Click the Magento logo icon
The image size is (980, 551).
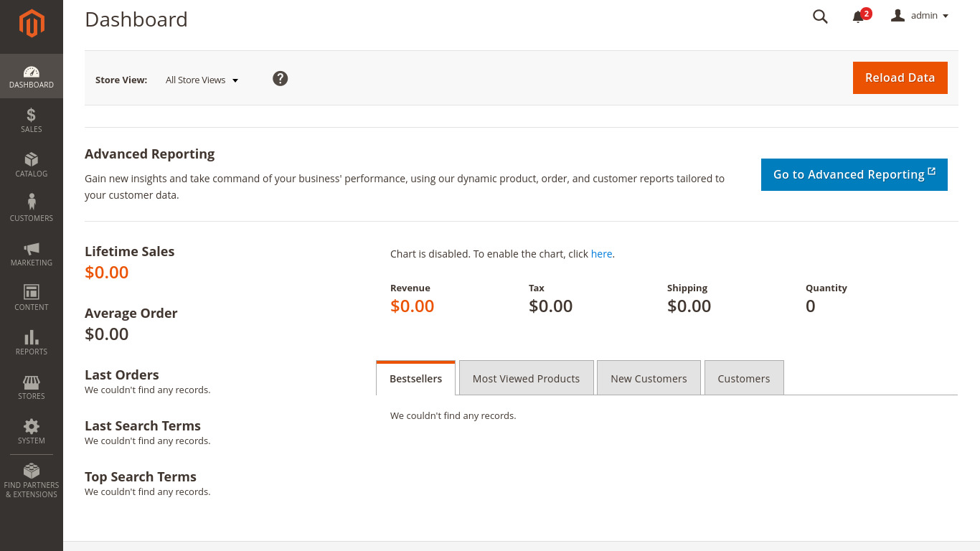coord(32,24)
